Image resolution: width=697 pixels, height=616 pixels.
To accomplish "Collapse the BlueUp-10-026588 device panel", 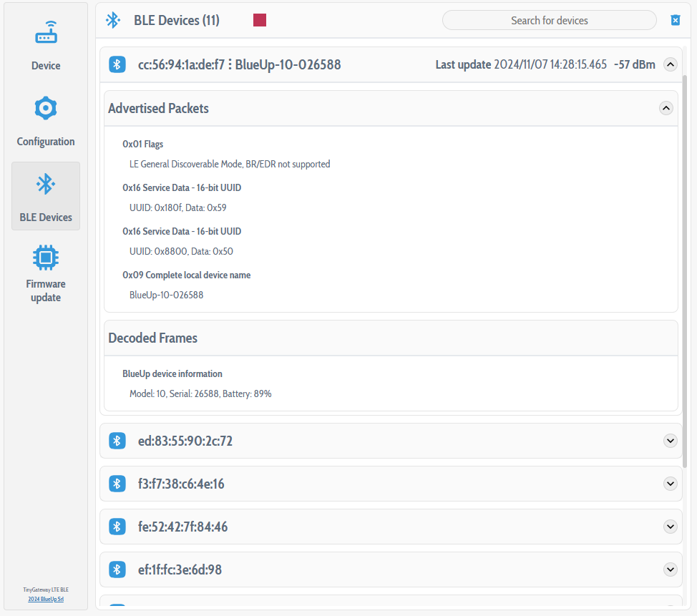I will point(670,64).
